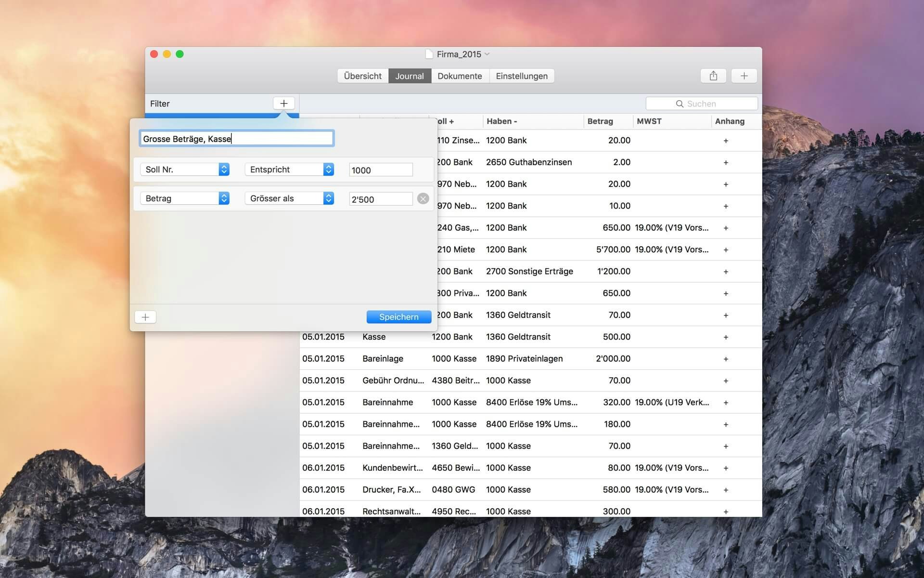This screenshot has width=924, height=578.
Task: Click the filter name text field
Action: point(236,139)
